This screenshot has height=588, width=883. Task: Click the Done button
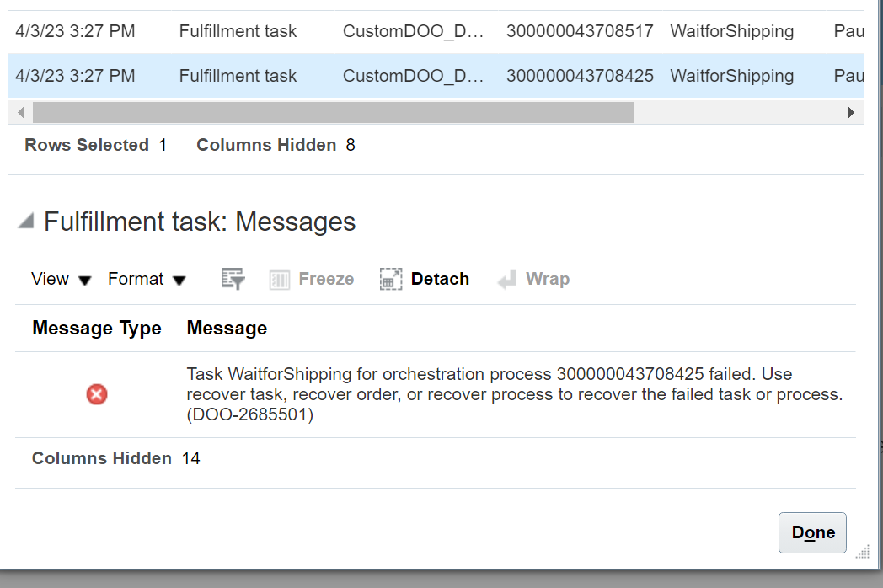(x=811, y=532)
